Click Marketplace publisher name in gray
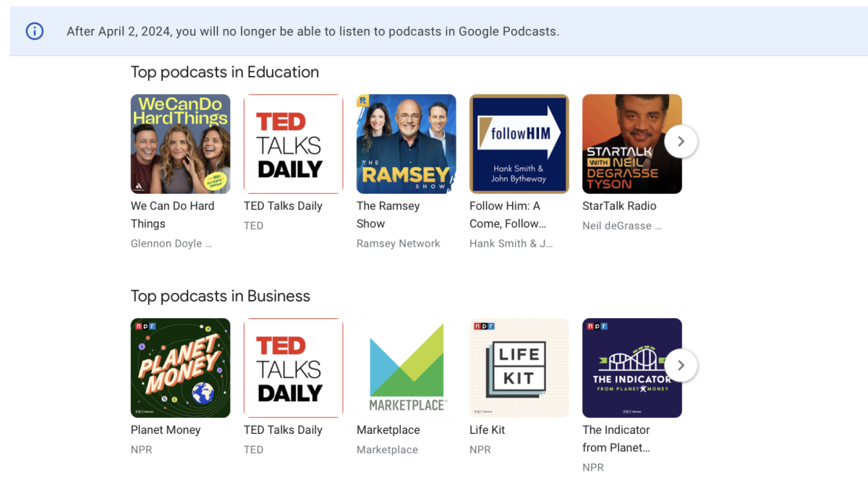The image size is (868, 488). (387, 450)
